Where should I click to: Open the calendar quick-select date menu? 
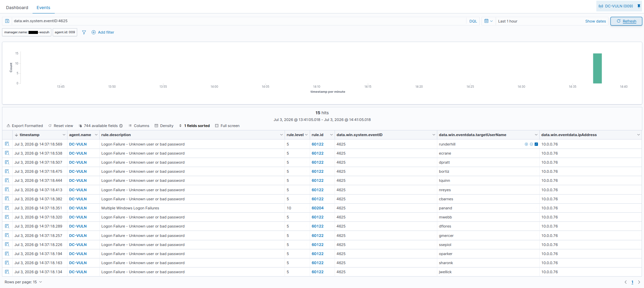click(489, 21)
